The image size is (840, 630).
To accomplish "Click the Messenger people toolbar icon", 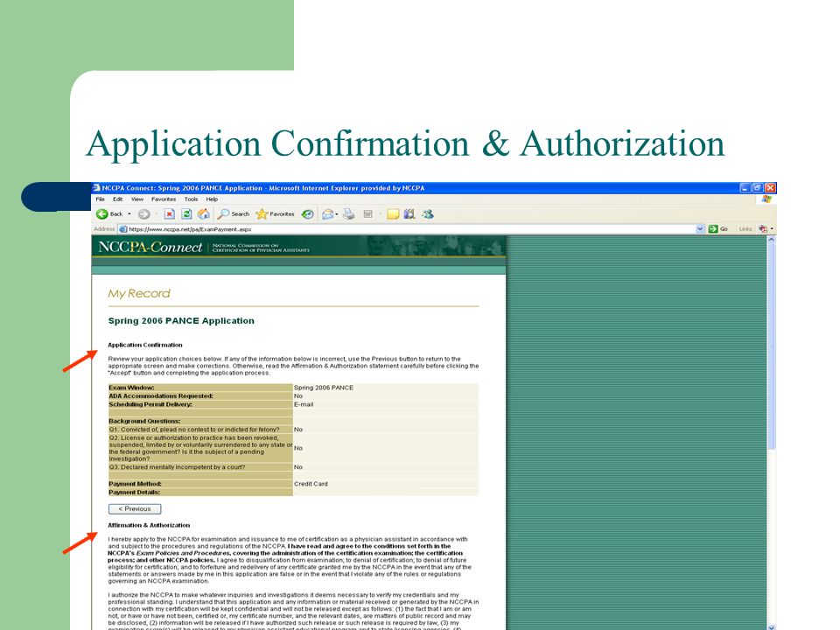I will (428, 214).
